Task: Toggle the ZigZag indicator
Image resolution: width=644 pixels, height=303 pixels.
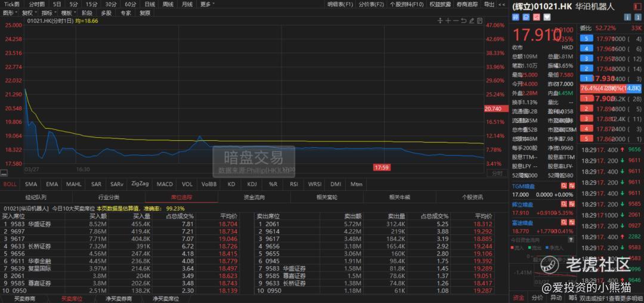Action: coord(140,184)
